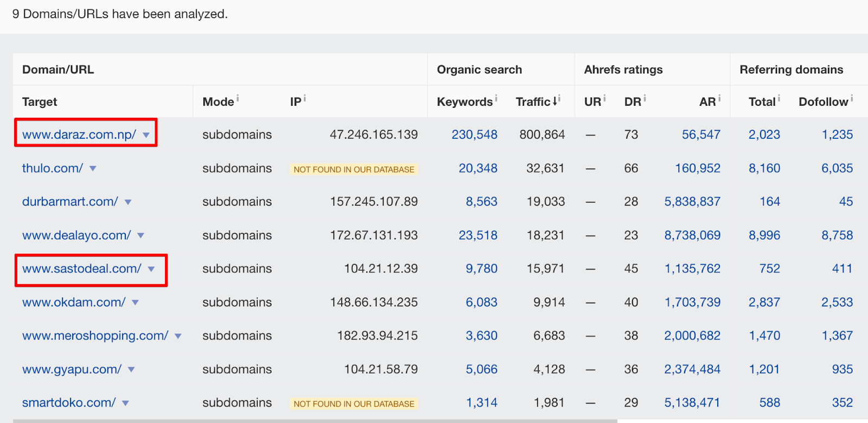Expand the arrow next to smartdoko.com/

[125, 403]
